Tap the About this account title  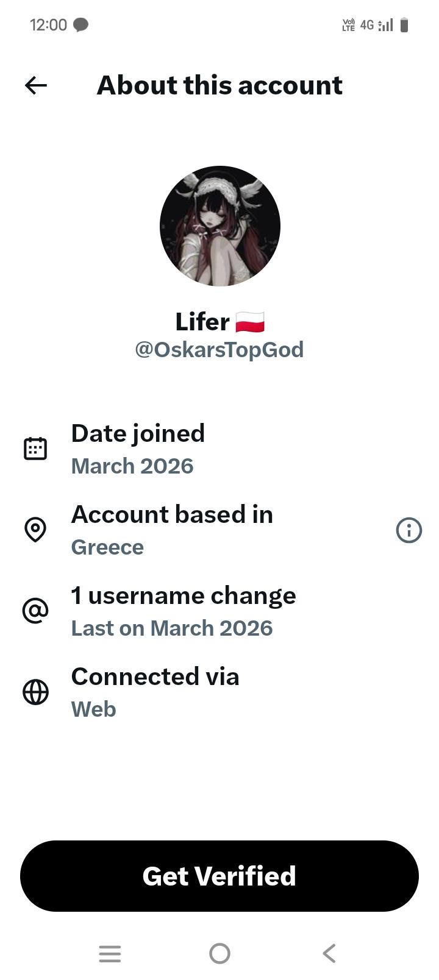(220, 85)
